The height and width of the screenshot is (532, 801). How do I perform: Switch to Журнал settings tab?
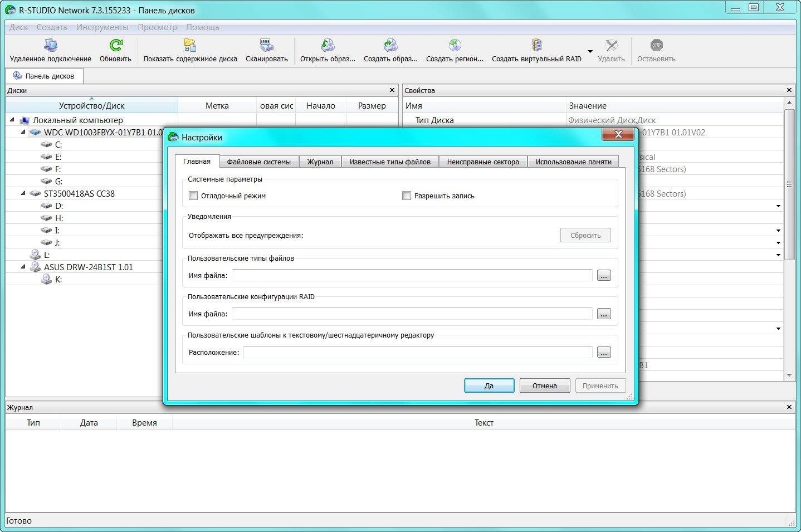click(x=320, y=162)
